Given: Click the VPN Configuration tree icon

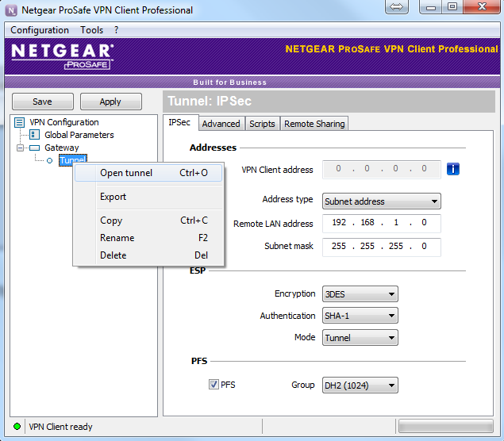Looking at the screenshot, I should (x=20, y=122).
